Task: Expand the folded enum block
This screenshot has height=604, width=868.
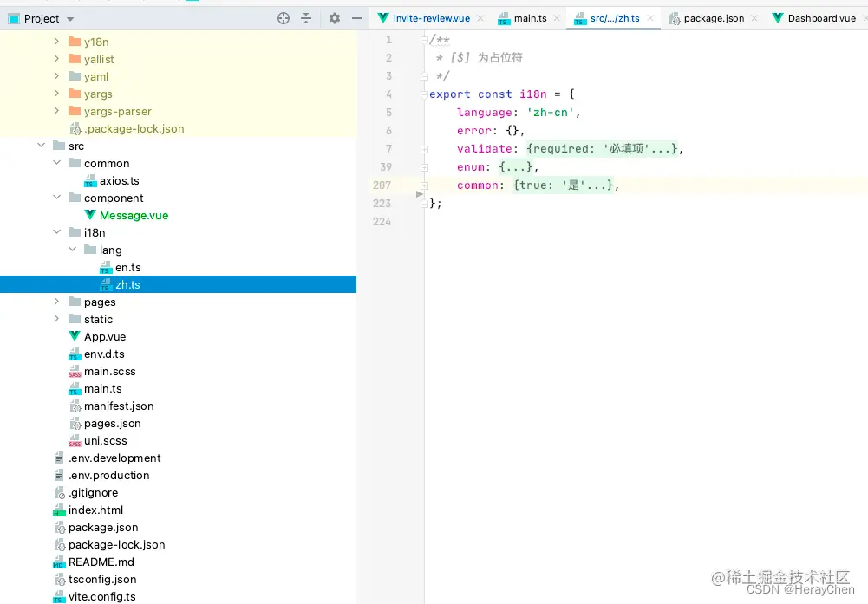Action: [424, 167]
